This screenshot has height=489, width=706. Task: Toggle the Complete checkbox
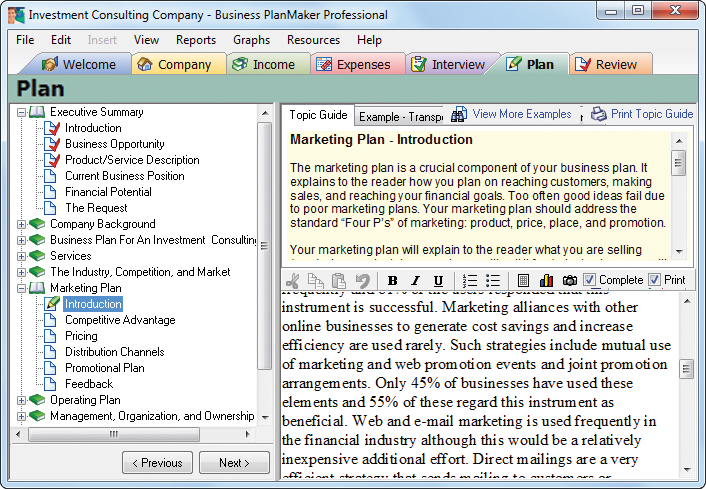click(590, 280)
